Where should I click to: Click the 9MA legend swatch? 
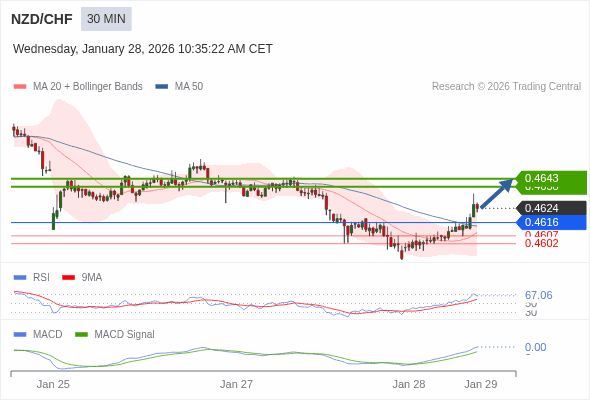[x=68, y=278]
